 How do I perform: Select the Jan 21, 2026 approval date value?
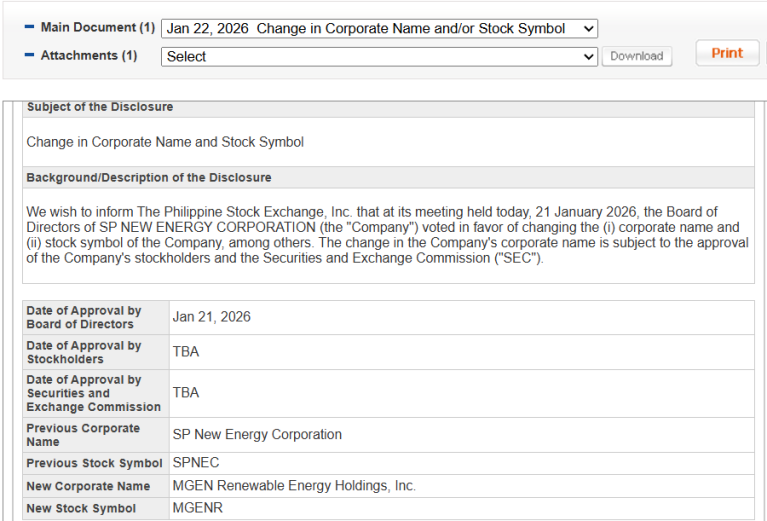[x=211, y=317]
